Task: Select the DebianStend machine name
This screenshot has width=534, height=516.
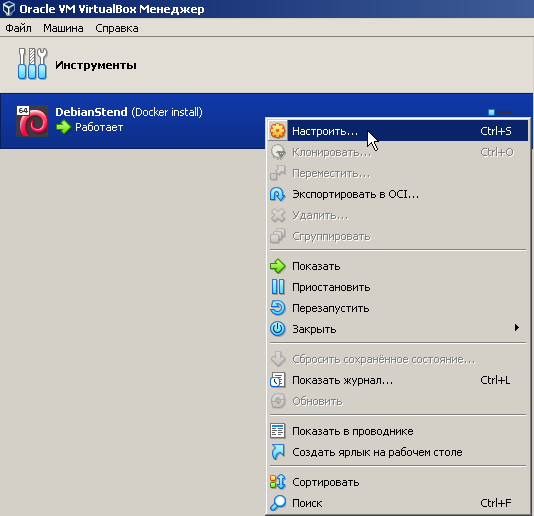Action: [91, 112]
